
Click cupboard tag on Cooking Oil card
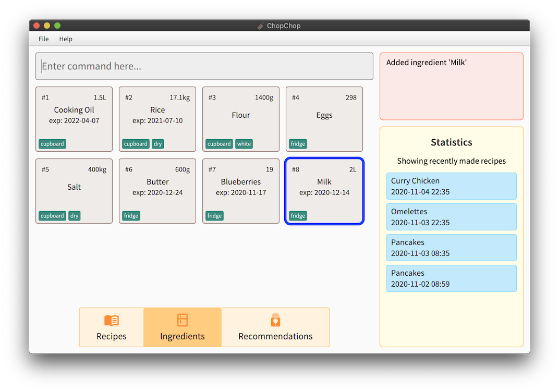[x=52, y=144]
